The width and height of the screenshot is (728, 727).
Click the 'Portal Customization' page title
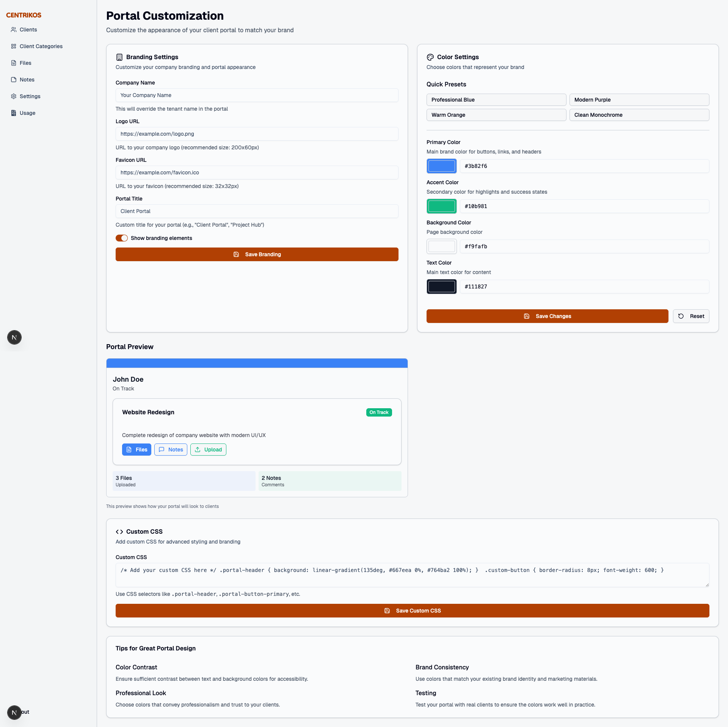[x=165, y=16]
